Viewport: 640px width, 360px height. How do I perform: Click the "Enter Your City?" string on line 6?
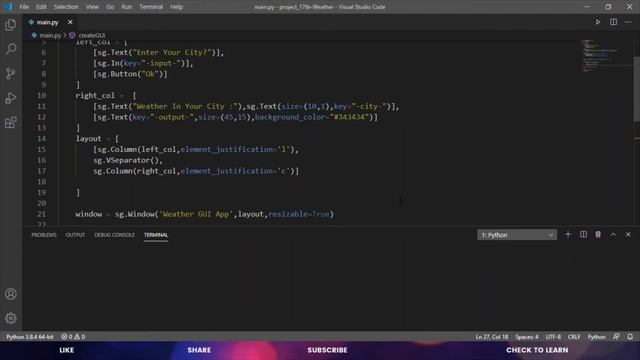172,52
